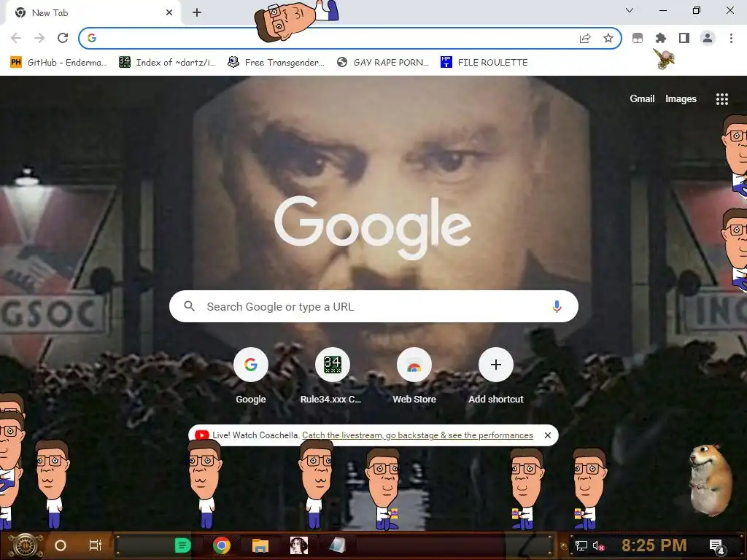Screen dimensions: 747x560
Task: Follow the Coachella livestream link
Action: pos(417,435)
